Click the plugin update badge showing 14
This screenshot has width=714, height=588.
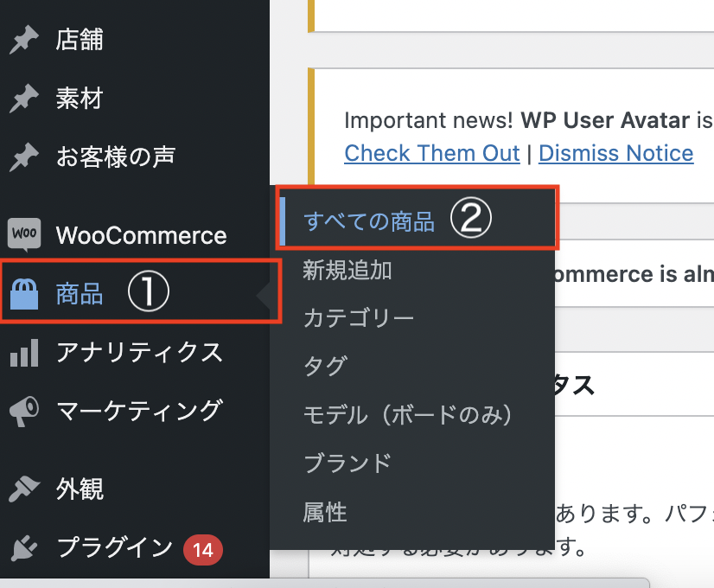[203, 548]
